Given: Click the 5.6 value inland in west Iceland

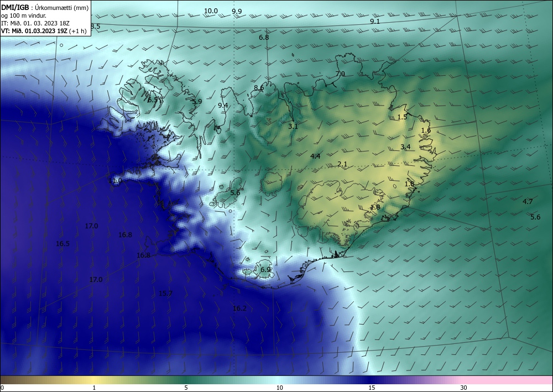Looking at the screenshot, I should (235, 193).
